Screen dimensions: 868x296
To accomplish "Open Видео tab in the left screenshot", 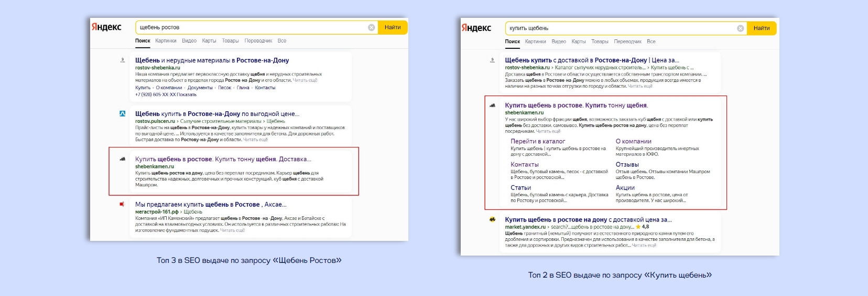I will [189, 40].
